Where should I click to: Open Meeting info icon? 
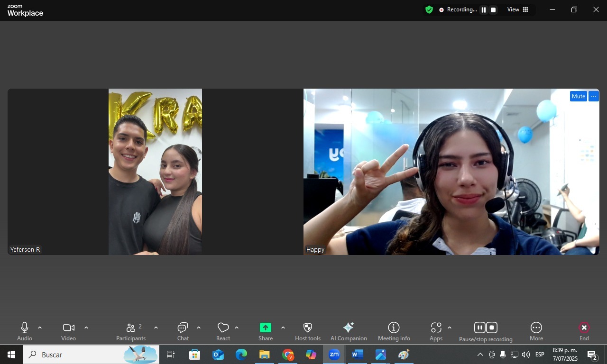pyautogui.click(x=394, y=328)
